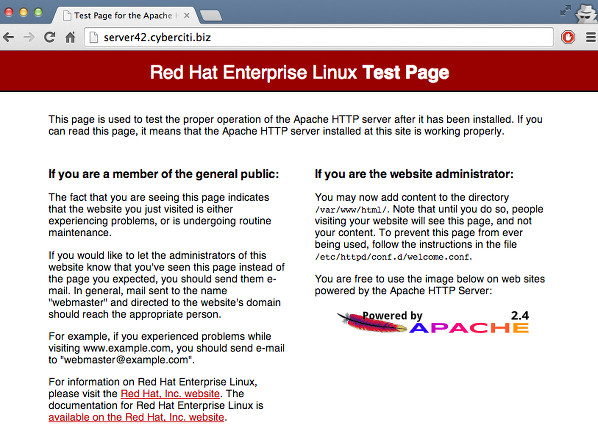Click the Red Hat Enterprise Linux Test Page heading
Viewport: 598px width, 445px height.
click(299, 72)
